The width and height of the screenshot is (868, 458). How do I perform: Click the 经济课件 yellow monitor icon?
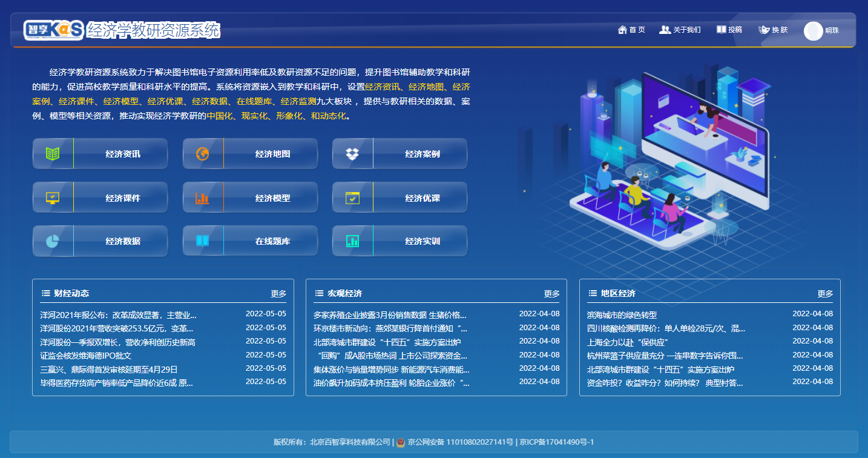(x=53, y=198)
